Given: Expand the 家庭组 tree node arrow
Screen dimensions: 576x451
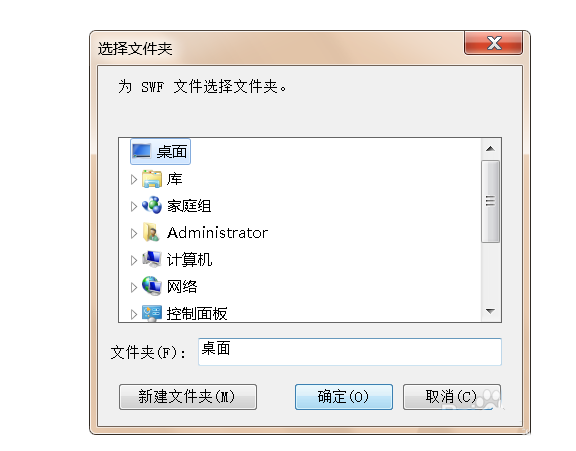Looking at the screenshot, I should pos(134,206).
